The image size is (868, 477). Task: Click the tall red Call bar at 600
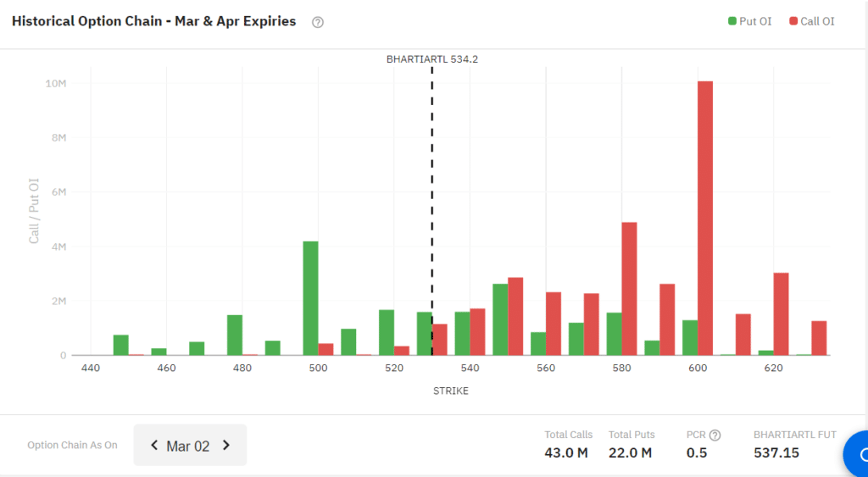point(705,218)
